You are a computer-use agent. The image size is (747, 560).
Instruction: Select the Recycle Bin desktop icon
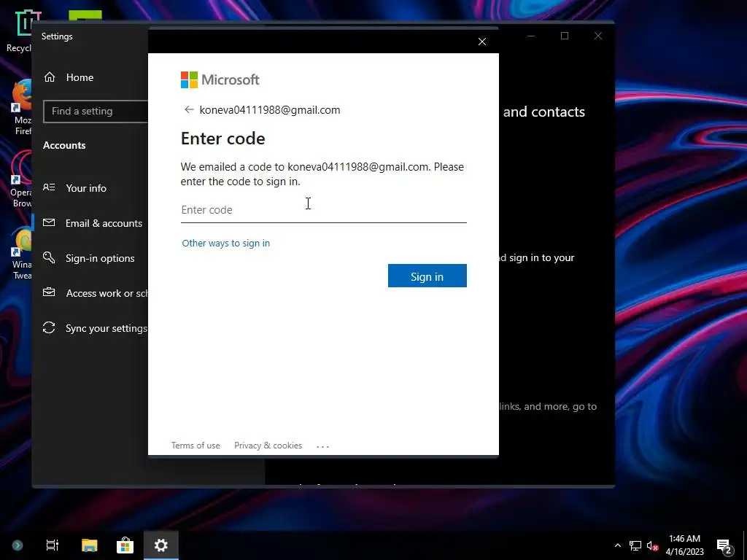tap(19, 31)
